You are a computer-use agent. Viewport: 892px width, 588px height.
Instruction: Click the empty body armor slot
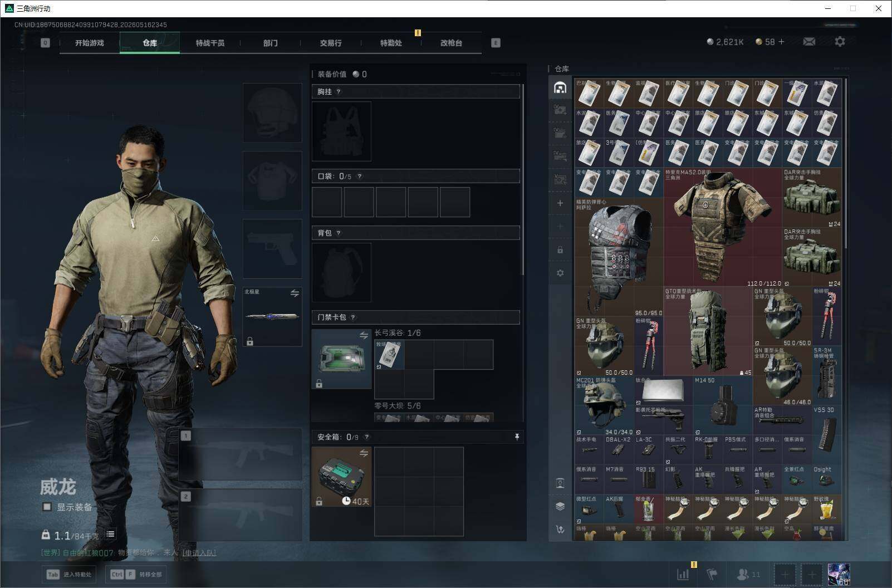tap(272, 180)
